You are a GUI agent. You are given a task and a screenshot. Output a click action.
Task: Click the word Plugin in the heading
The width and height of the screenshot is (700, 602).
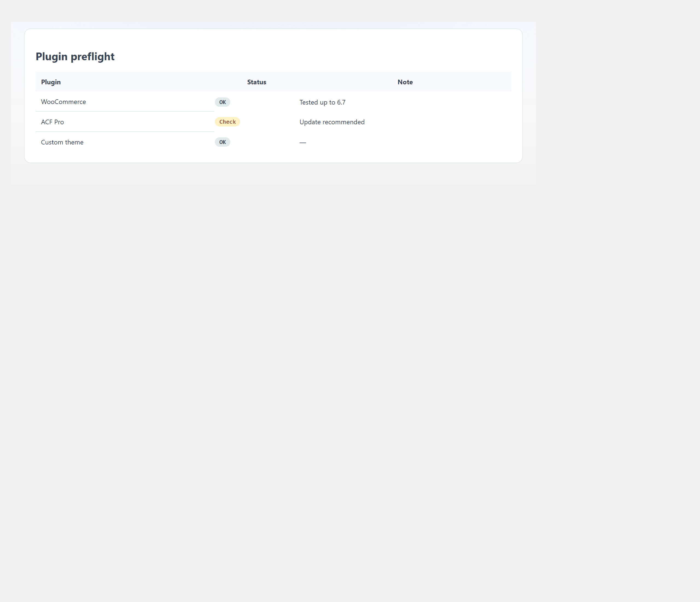52,56
